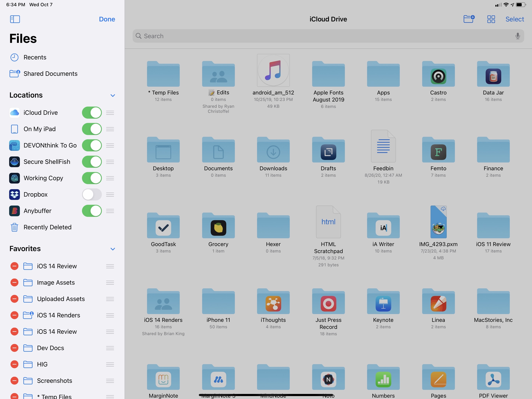
Task: Select Screenshots favorite in sidebar
Action: pos(54,381)
